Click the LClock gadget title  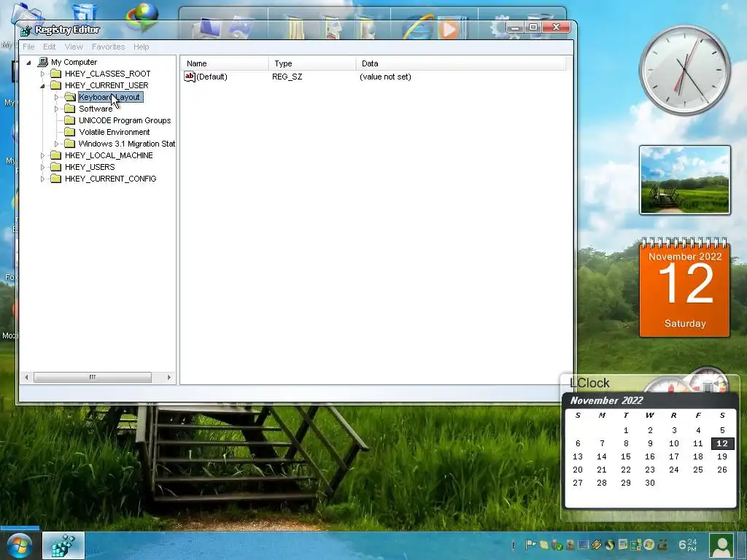589,383
